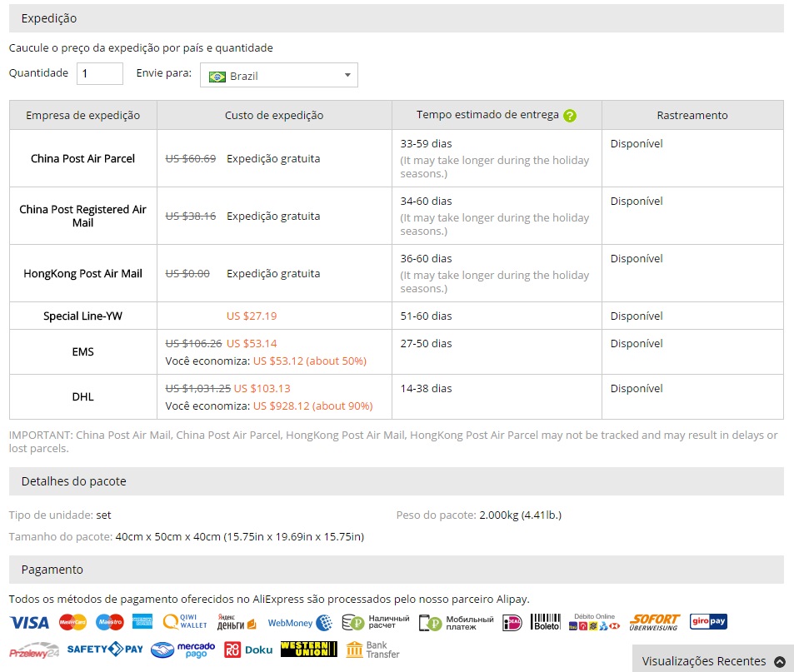794x672 pixels.
Task: Click the VISA payment logo
Action: coord(29,622)
